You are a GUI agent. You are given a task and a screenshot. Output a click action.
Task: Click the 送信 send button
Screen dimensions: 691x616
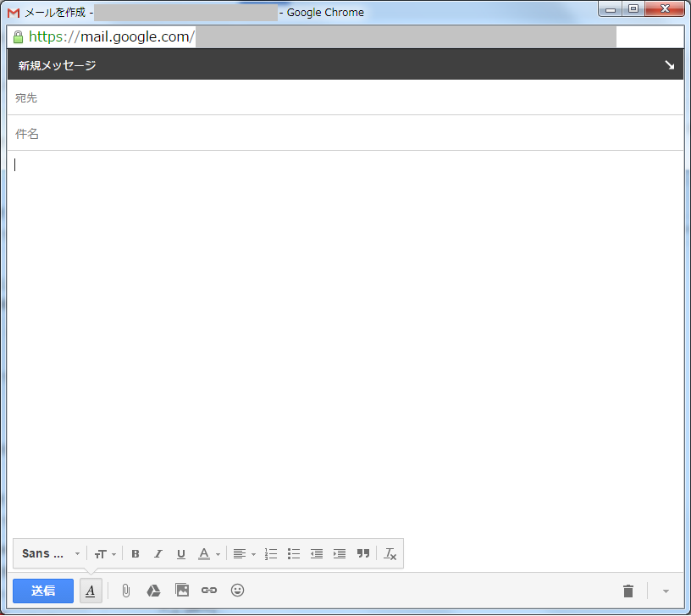43,591
